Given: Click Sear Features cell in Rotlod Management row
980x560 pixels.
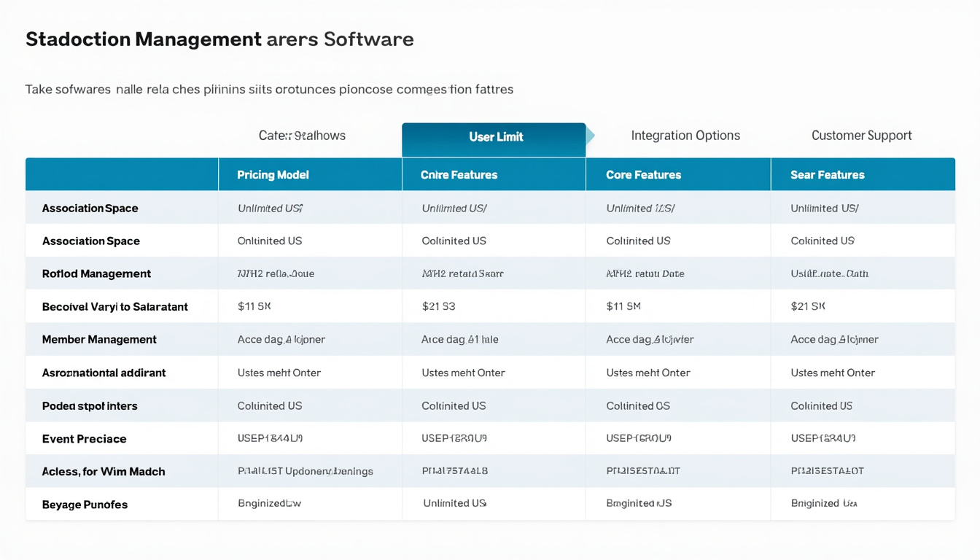Looking at the screenshot, I should coord(829,274).
